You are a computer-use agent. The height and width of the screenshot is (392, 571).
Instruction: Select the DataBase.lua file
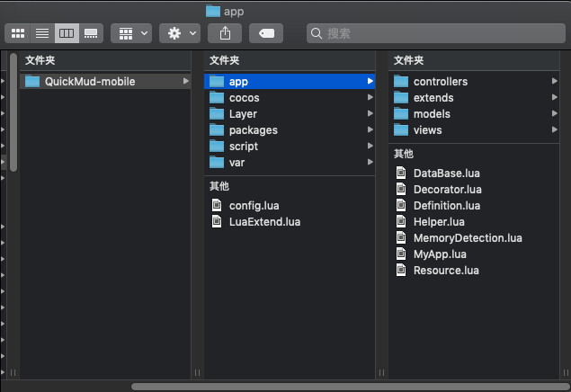(x=446, y=174)
